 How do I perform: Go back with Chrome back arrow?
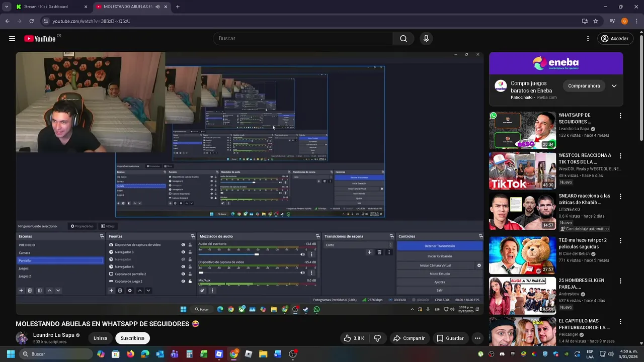coord(7,21)
